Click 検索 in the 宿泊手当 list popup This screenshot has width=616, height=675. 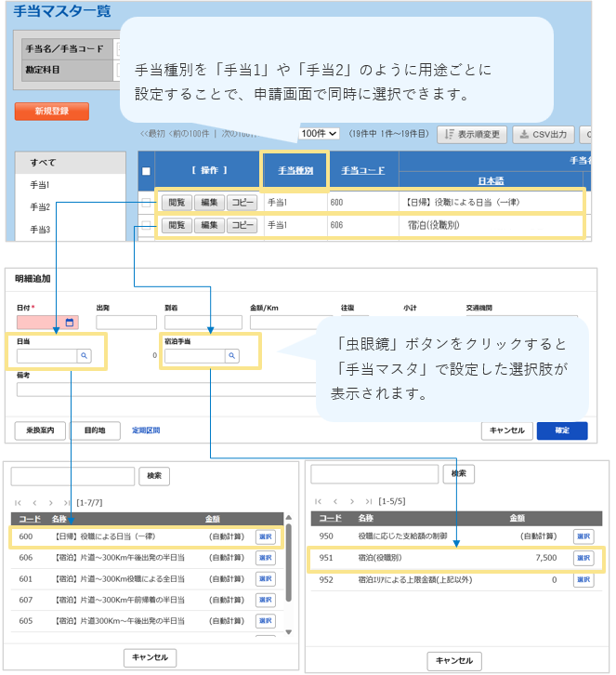[x=459, y=474]
